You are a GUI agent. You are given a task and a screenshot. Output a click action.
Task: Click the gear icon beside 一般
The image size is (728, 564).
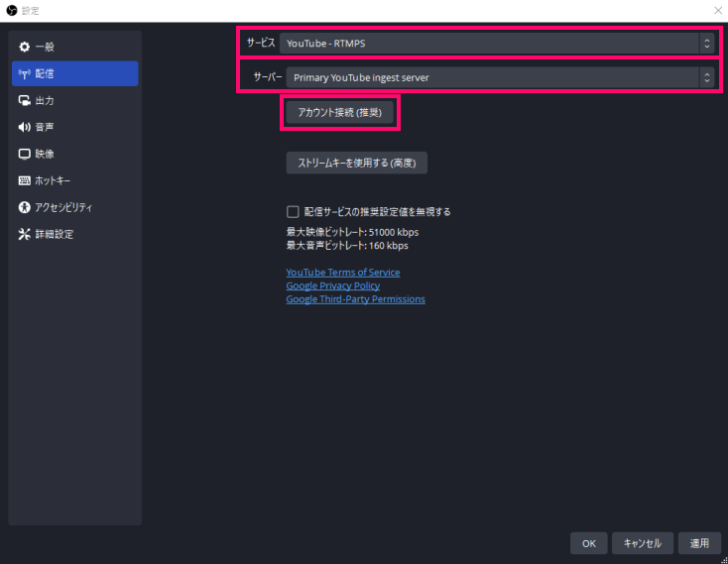point(24,47)
